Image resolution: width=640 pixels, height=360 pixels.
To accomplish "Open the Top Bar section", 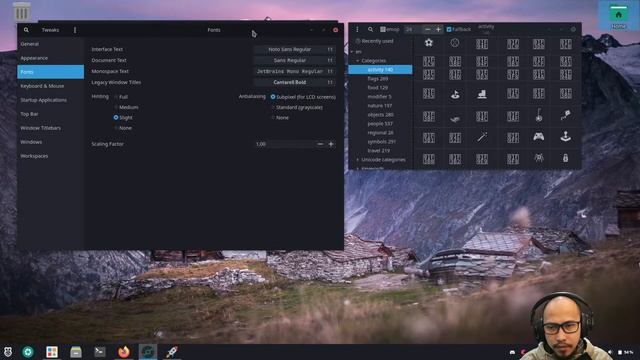I will 50,114.
